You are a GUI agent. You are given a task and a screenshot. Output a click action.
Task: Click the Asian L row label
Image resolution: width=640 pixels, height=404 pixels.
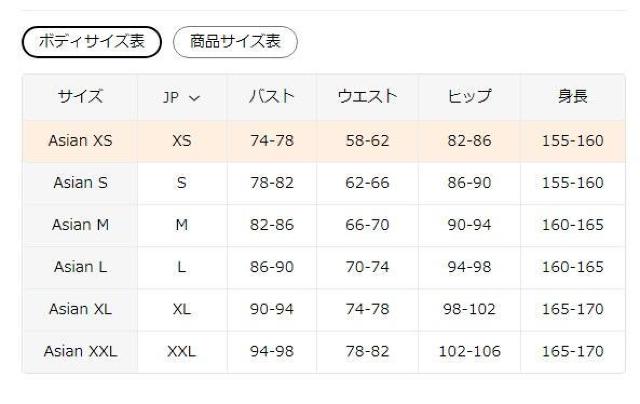(x=80, y=267)
